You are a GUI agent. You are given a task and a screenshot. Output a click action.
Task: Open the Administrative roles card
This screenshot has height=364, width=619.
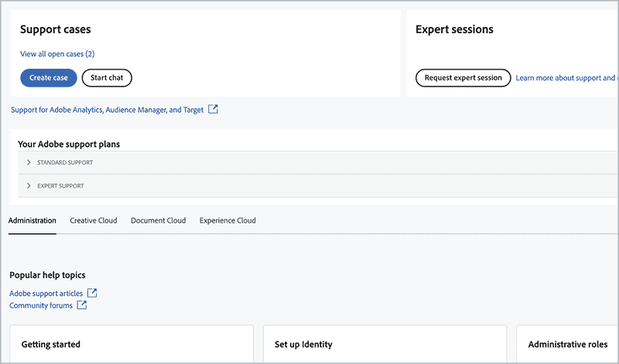568,344
